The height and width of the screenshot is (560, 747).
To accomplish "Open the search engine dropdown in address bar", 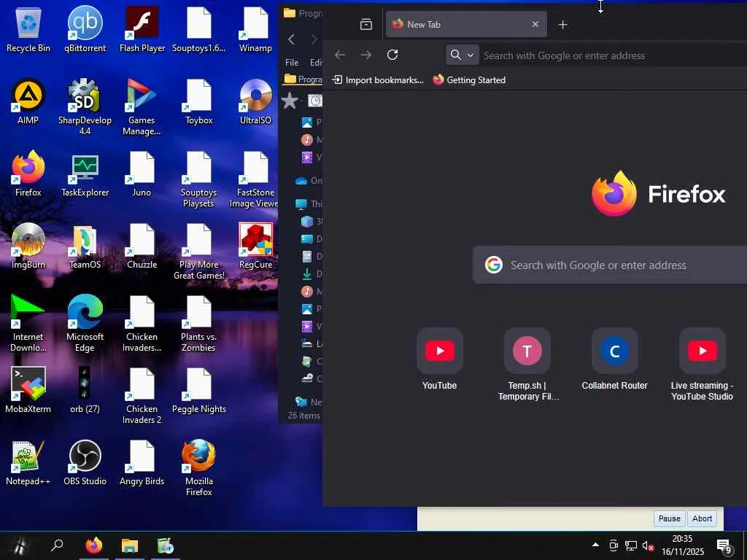I will pos(462,55).
